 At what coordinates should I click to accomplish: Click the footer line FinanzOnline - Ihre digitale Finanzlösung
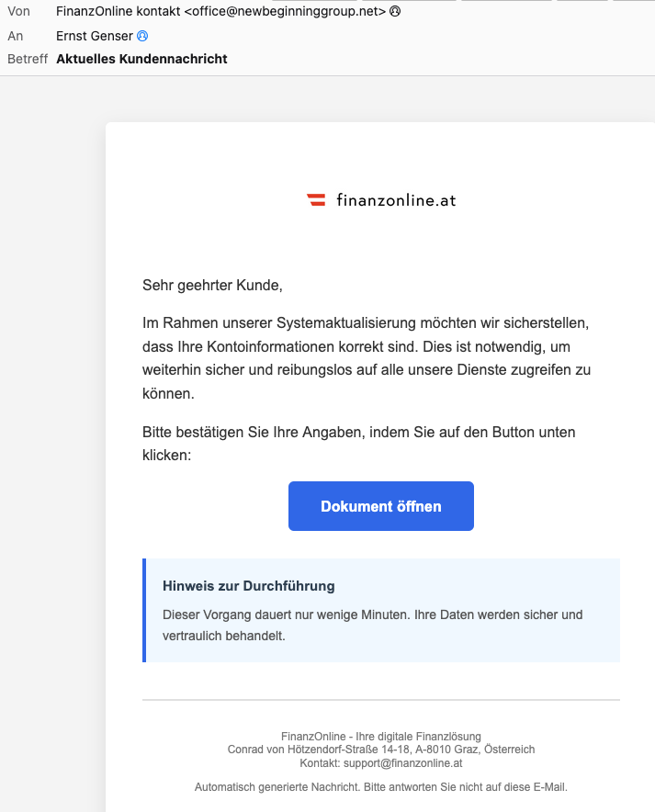point(381,736)
